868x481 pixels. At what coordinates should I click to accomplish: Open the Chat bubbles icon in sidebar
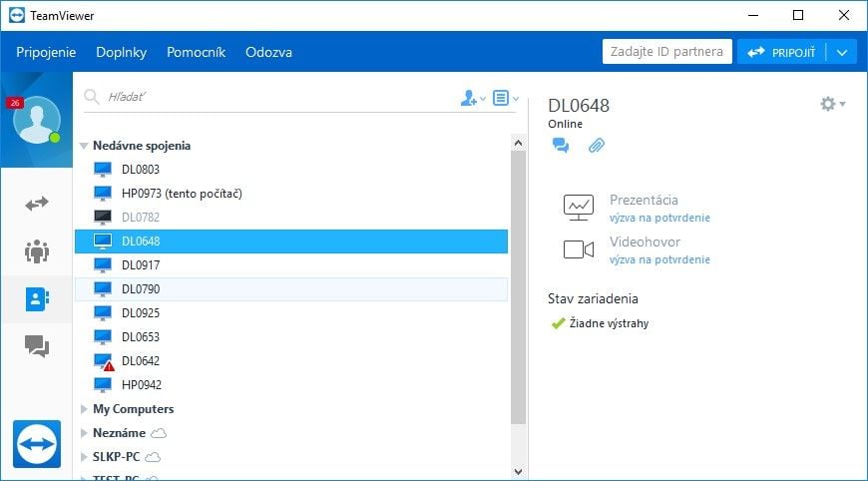coord(37,346)
